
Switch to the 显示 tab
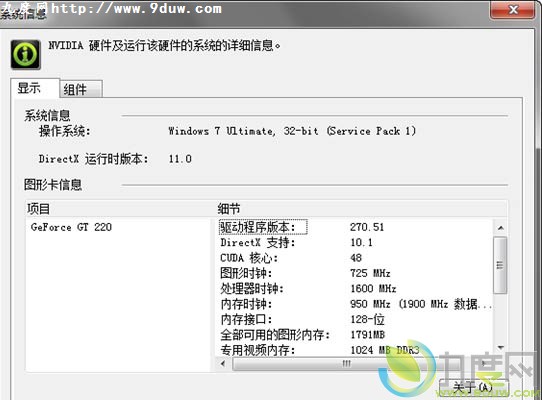coord(35,88)
